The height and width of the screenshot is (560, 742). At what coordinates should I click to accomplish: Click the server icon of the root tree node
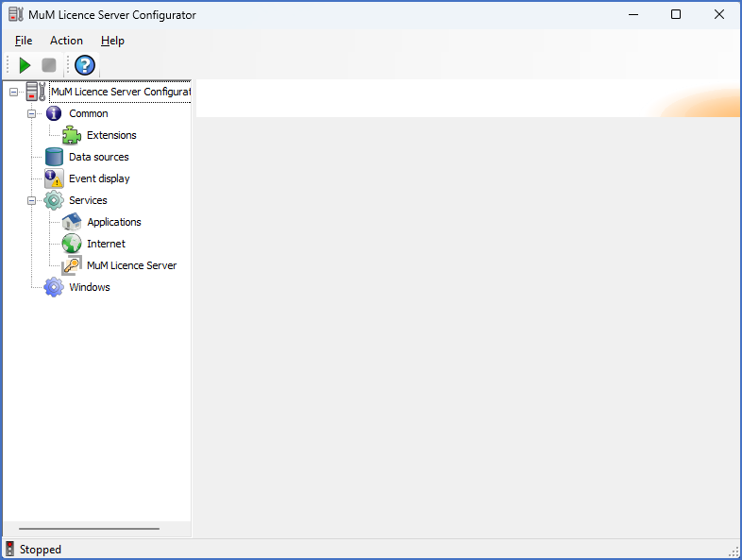click(x=36, y=92)
